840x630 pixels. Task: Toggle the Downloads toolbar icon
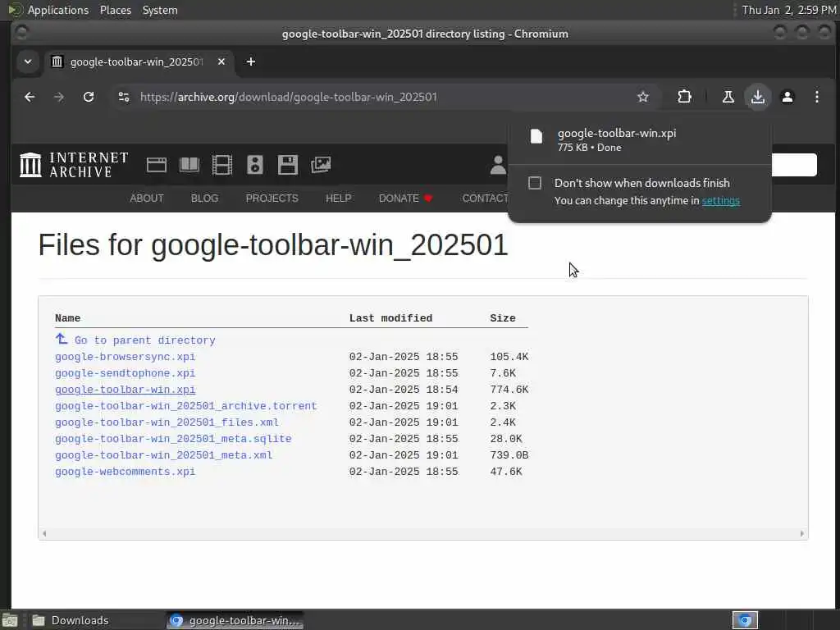coord(757,97)
